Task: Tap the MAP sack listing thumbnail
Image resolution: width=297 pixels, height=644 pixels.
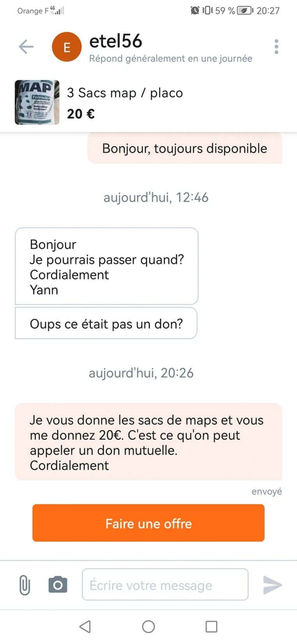Action: 37,102
